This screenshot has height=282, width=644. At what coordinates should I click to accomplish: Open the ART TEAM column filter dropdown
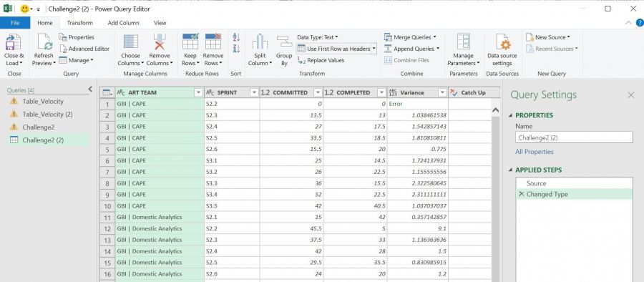[x=198, y=92]
